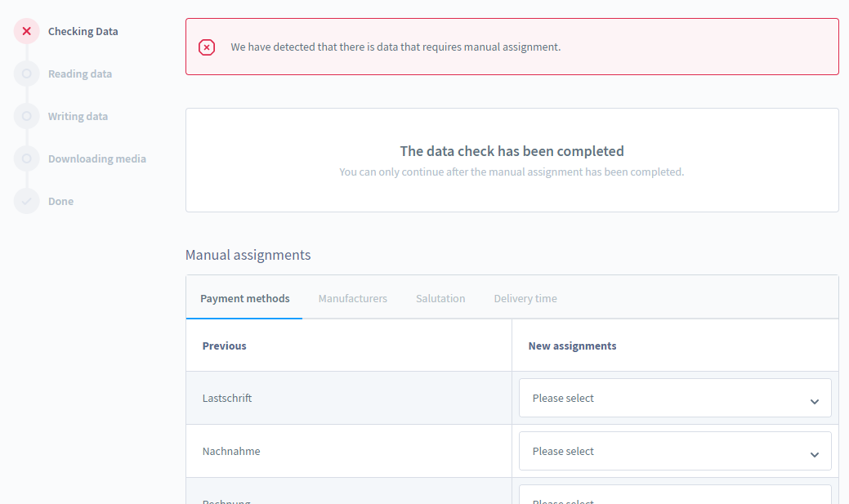Image resolution: width=849 pixels, height=504 pixels.
Task: Click the red X Checking Data step icon
Action: [27, 32]
